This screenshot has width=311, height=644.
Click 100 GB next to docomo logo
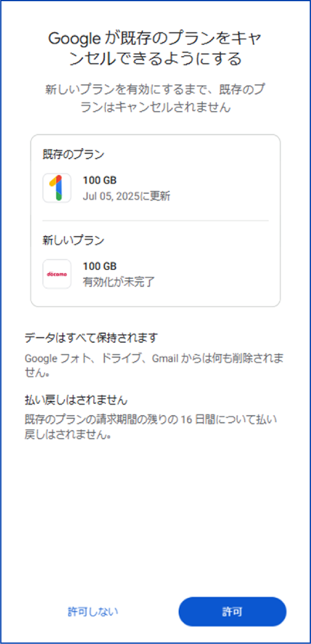coord(100,266)
